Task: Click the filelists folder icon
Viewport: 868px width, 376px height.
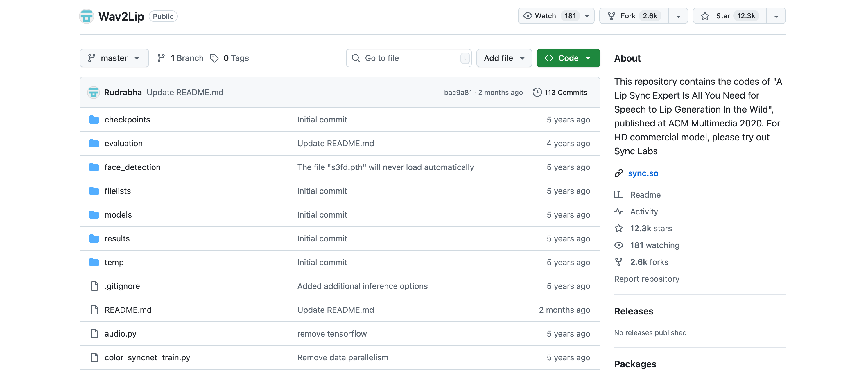Action: coord(94,191)
